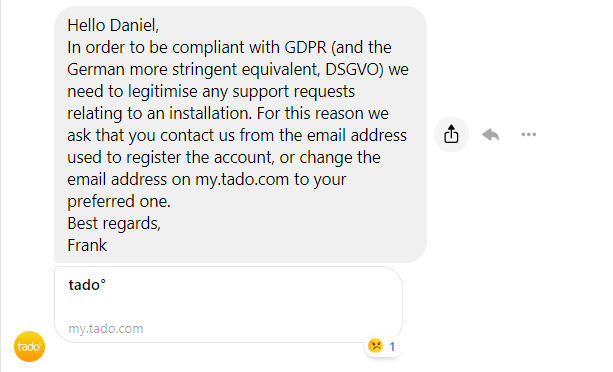Screen dimensions: 613x372
Task: Click the 'Best regards,' closing line
Action: coord(114,224)
